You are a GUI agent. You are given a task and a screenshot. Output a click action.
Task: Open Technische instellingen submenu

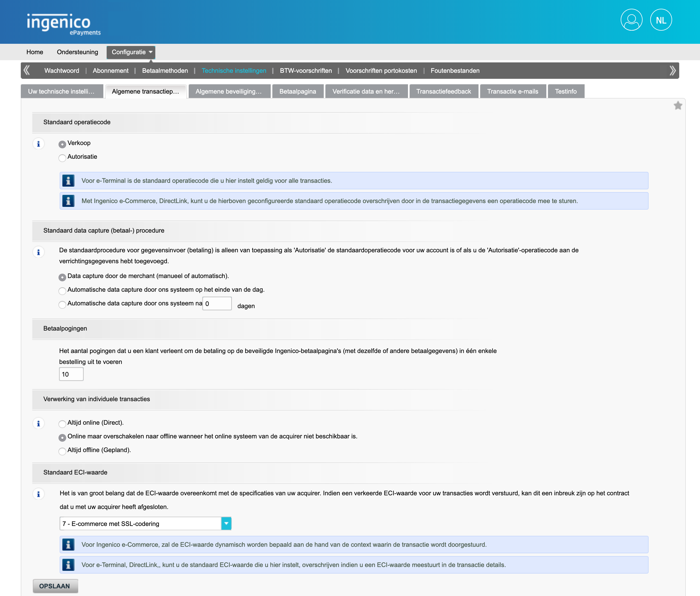pyautogui.click(x=234, y=71)
